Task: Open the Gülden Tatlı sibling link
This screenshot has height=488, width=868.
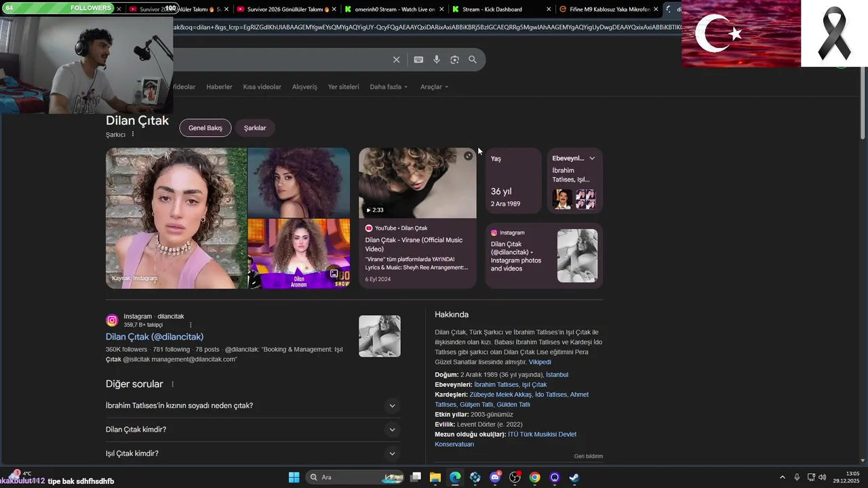Action: pyautogui.click(x=513, y=405)
